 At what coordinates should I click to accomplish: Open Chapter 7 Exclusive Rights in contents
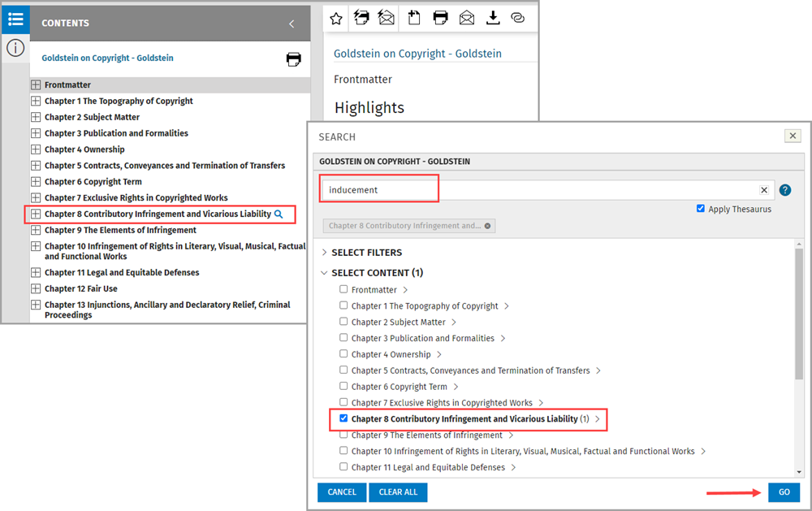coord(136,197)
